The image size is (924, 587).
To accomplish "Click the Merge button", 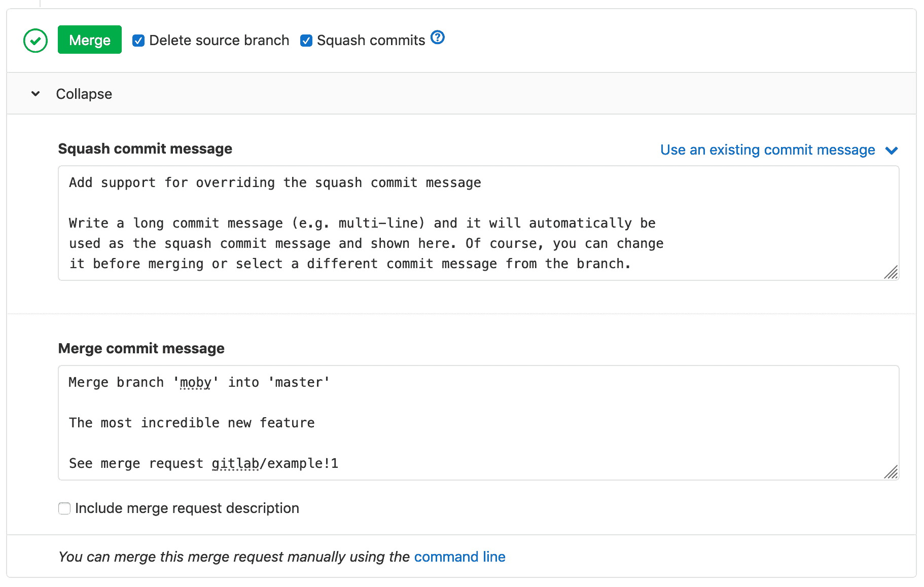I will [x=89, y=40].
